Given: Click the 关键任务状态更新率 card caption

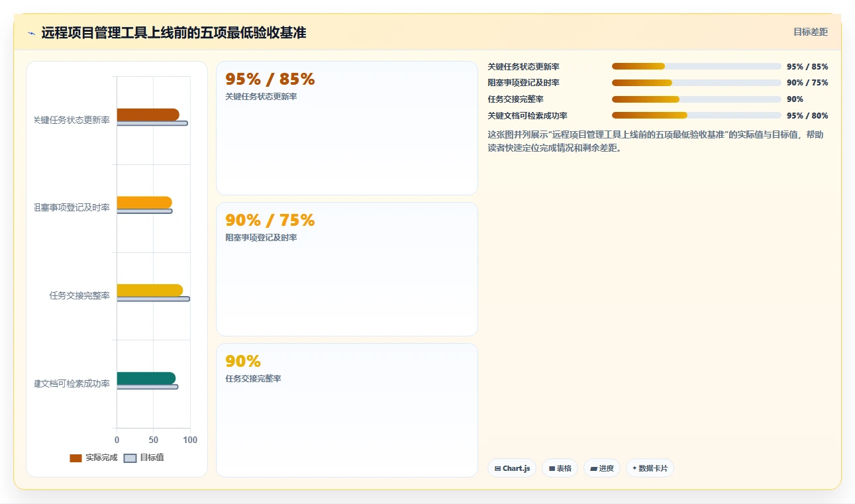Looking at the screenshot, I should click(x=261, y=97).
